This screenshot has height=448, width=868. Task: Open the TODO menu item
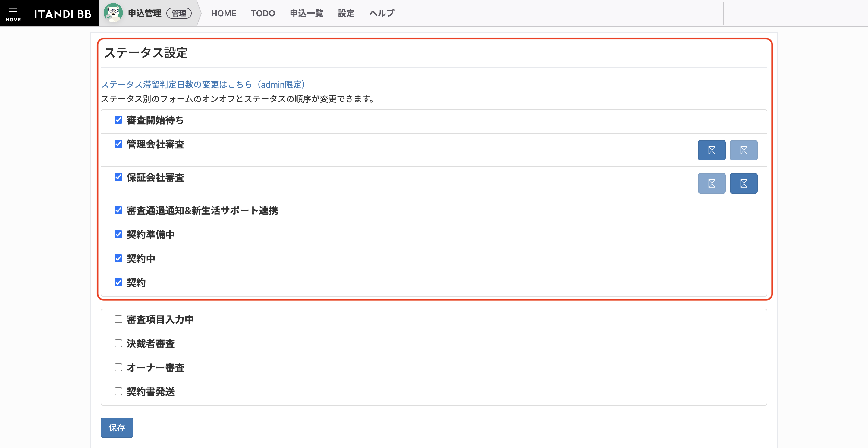click(263, 13)
